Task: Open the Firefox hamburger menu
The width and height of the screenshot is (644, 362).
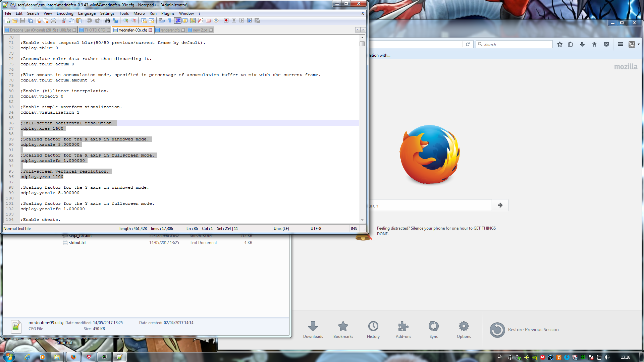Action: [x=621, y=44]
